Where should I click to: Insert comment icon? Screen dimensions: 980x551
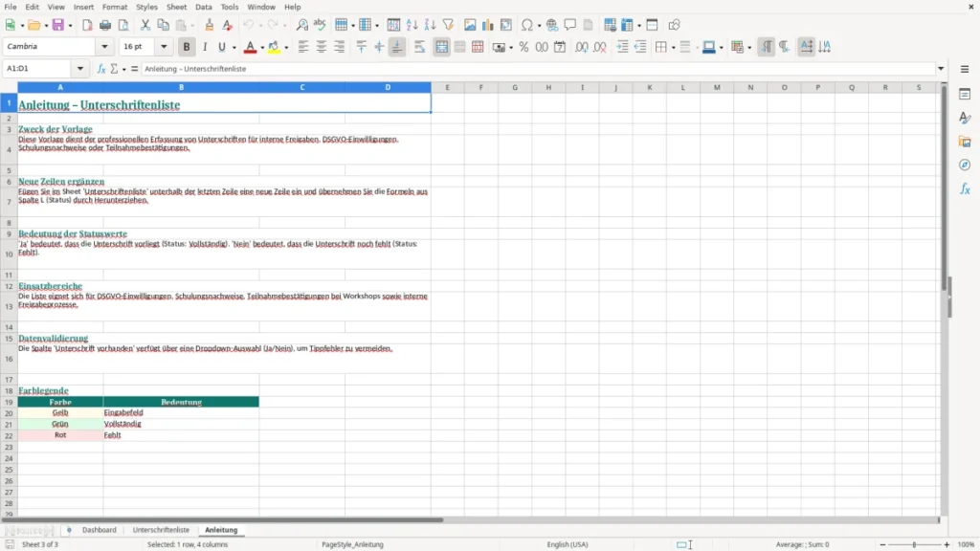click(x=570, y=25)
